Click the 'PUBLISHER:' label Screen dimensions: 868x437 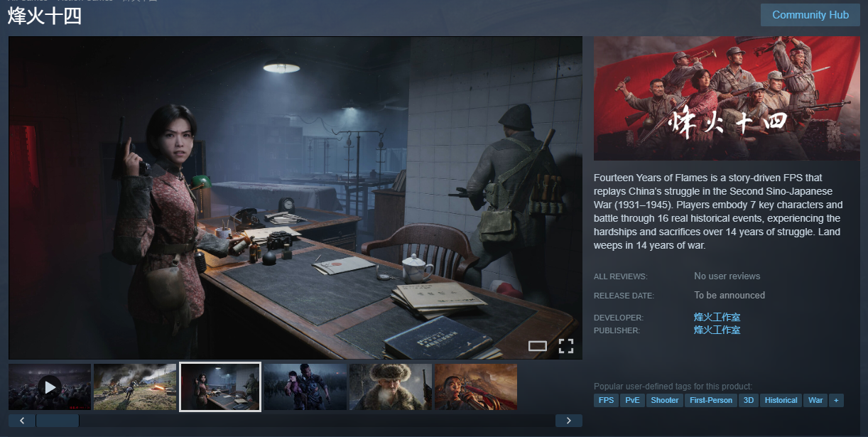pos(617,330)
